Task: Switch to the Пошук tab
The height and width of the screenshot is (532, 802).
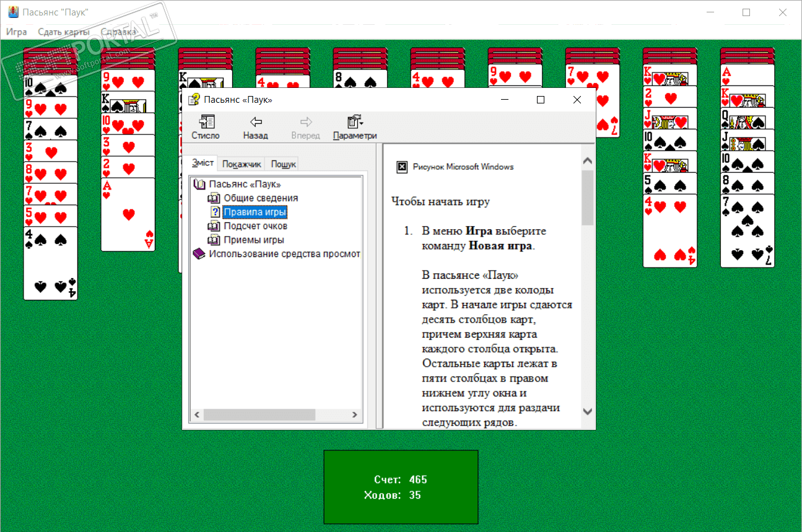Action: tap(284, 164)
